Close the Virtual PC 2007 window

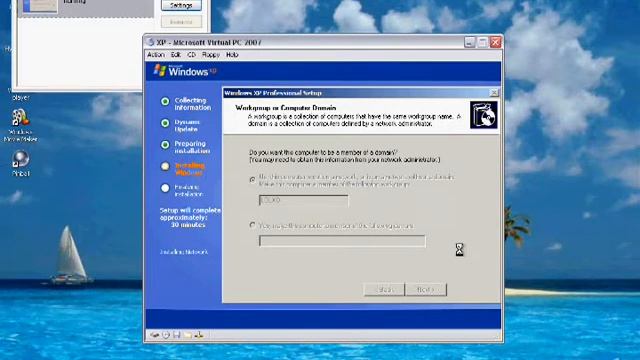tap(496, 42)
